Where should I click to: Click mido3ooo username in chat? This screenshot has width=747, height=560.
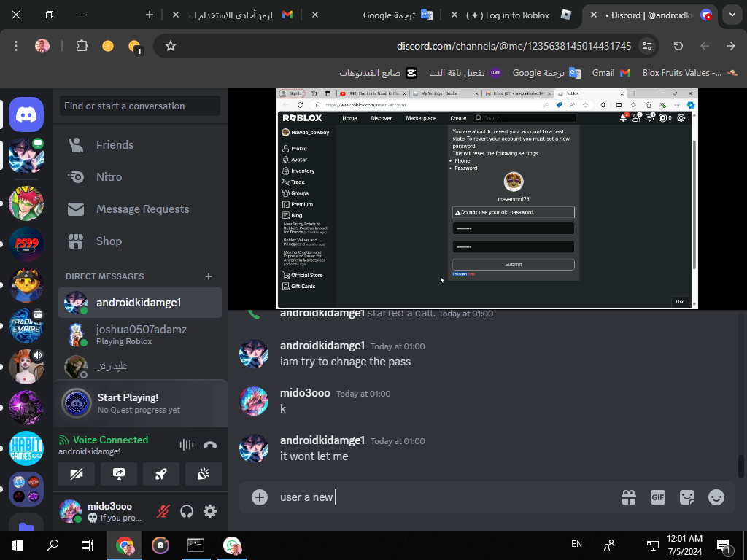305,393
